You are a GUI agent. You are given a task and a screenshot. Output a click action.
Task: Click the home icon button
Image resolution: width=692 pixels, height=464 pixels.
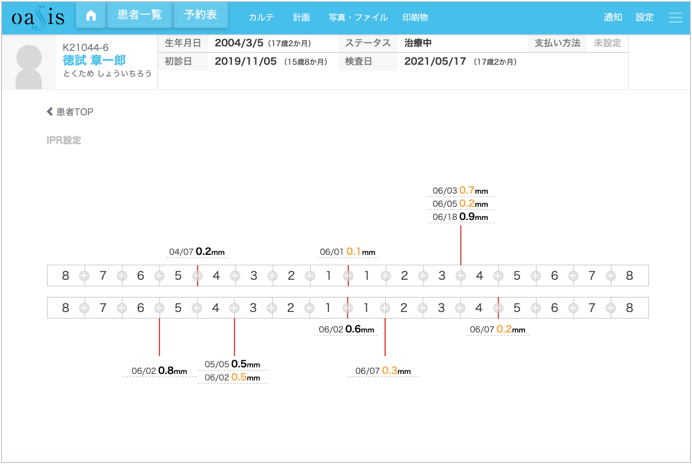91,16
